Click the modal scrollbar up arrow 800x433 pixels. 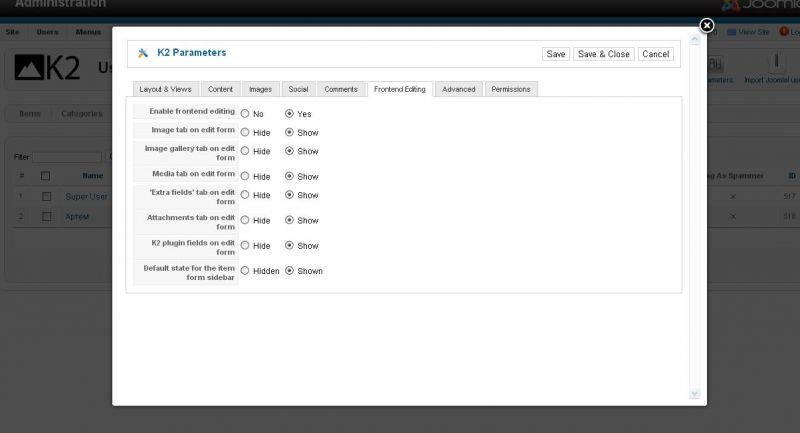(694, 40)
